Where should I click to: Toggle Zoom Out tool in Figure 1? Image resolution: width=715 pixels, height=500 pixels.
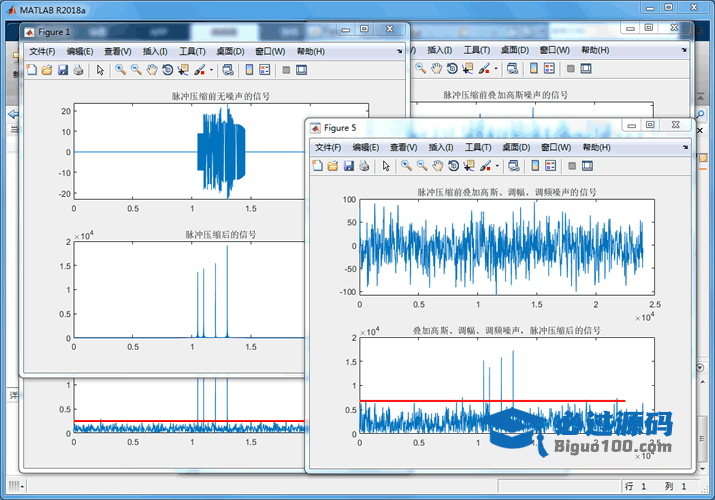(136, 70)
